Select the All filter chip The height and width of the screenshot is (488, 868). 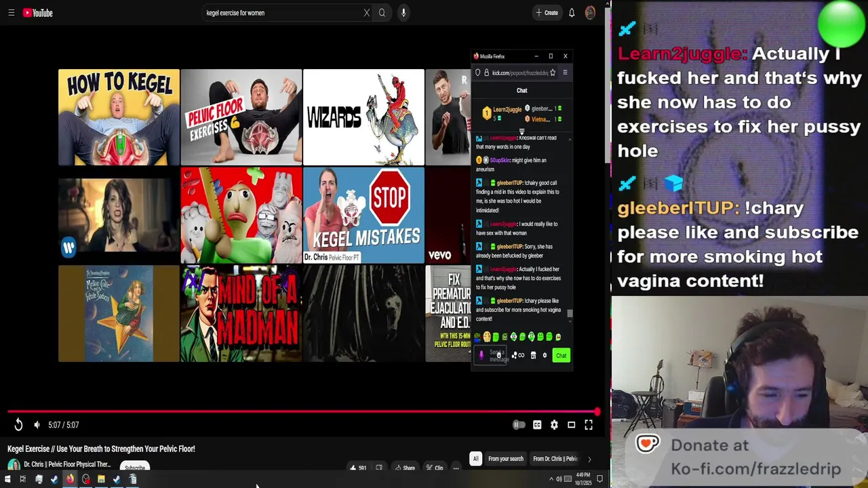click(475, 459)
